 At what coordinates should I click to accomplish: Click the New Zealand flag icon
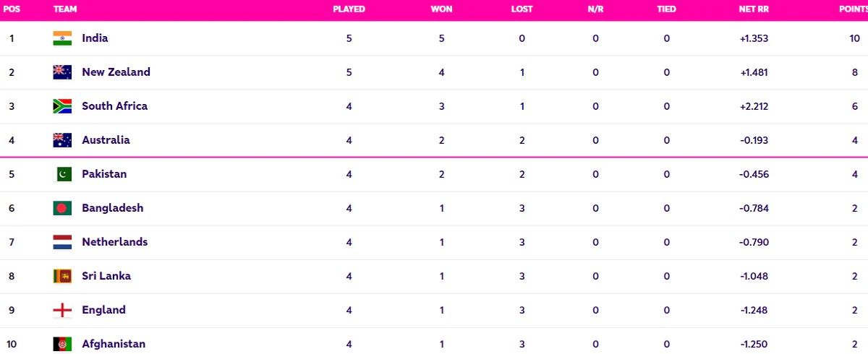click(x=62, y=72)
